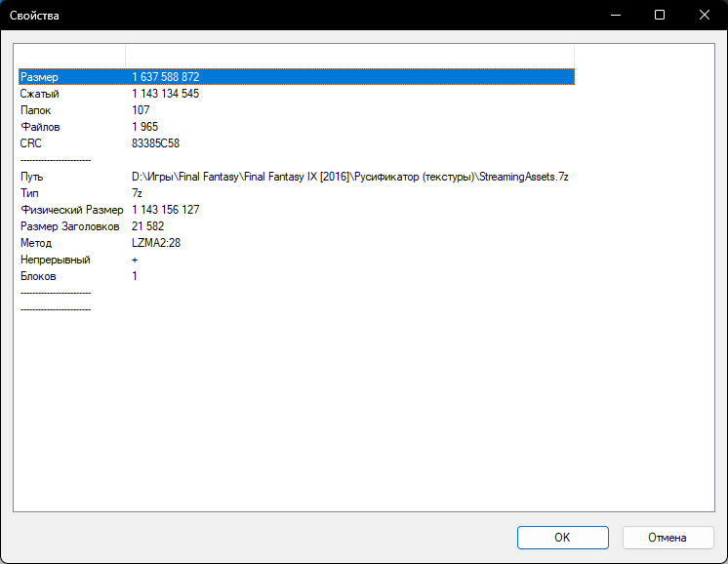The image size is (728, 564).
Task: Maximize the Свойства window
Action: (x=660, y=15)
